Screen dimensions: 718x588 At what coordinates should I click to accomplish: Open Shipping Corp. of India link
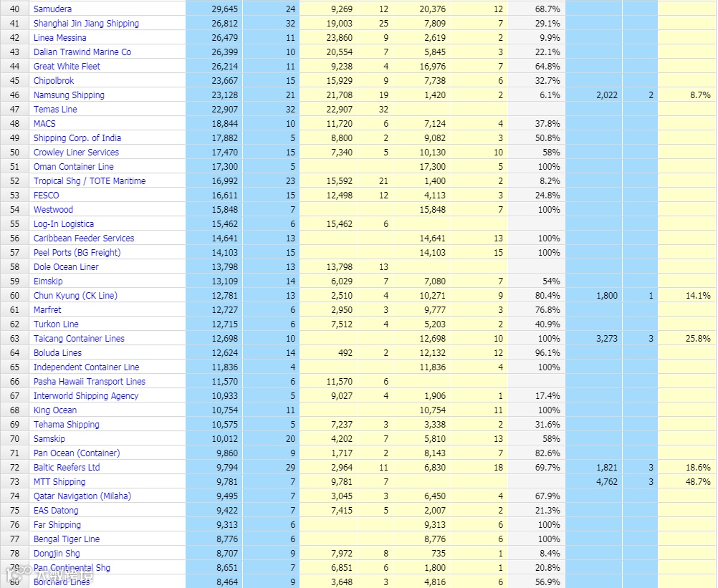[x=77, y=138]
